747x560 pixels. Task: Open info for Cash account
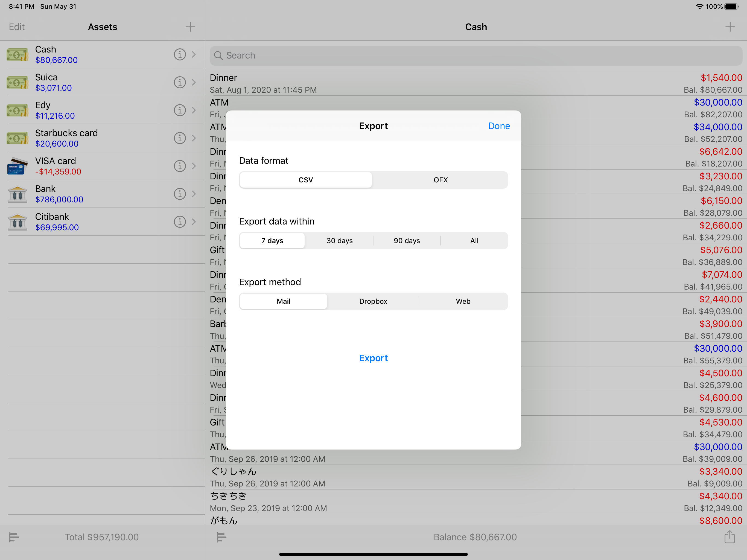pos(180,54)
